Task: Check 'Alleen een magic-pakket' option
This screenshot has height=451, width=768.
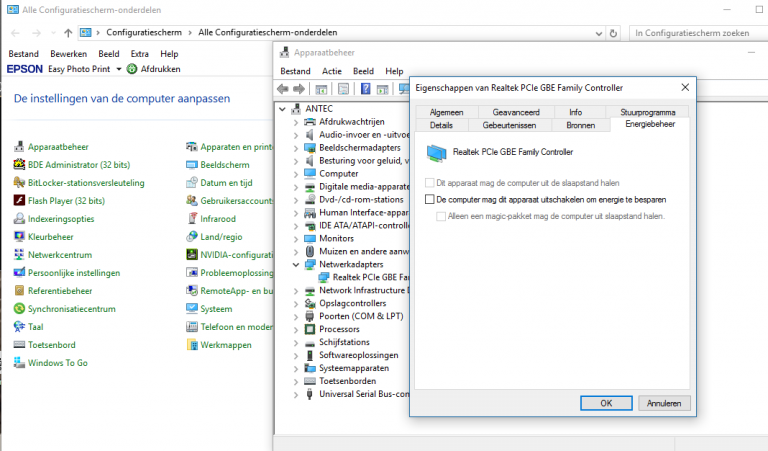Action: pos(441,215)
